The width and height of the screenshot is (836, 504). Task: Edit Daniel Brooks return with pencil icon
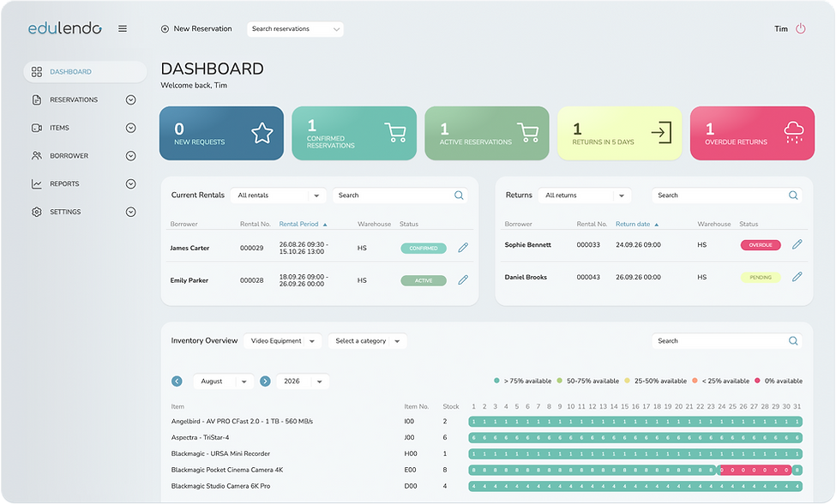[x=797, y=277]
